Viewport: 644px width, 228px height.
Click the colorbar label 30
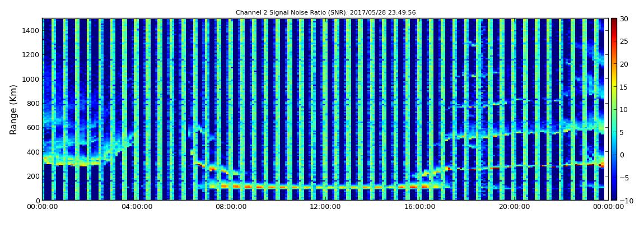(624, 19)
